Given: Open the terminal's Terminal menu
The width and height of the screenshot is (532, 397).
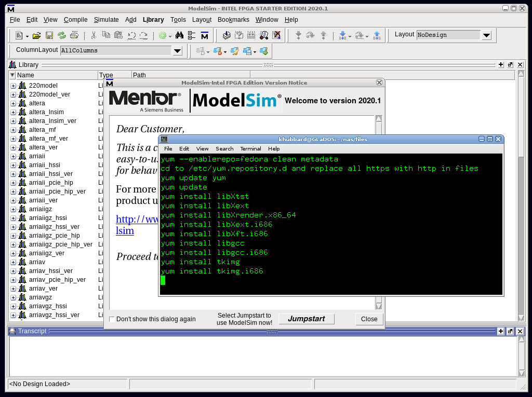Looking at the screenshot, I should click(251, 148).
